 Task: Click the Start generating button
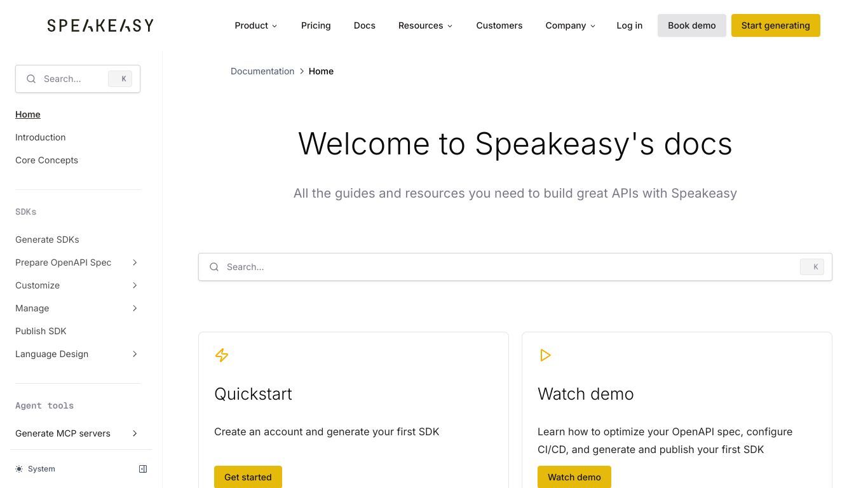point(775,25)
